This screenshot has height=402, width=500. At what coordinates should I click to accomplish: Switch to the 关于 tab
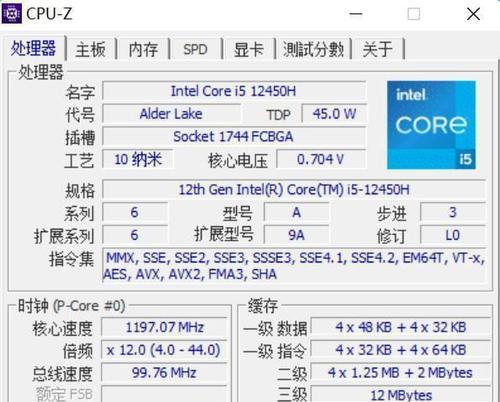[378, 50]
